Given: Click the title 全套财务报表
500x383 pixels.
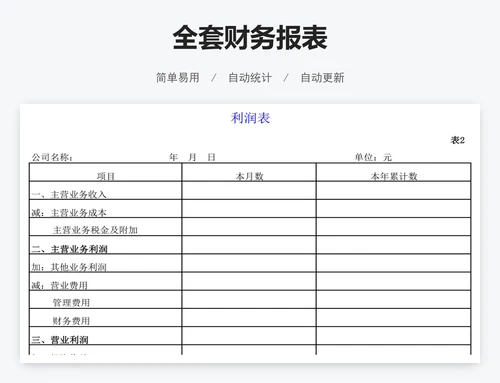Looking at the screenshot, I should (250, 37).
